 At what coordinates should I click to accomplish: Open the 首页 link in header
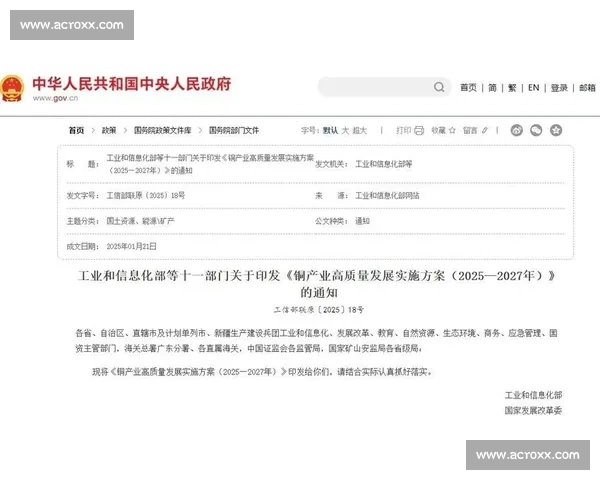pos(468,88)
